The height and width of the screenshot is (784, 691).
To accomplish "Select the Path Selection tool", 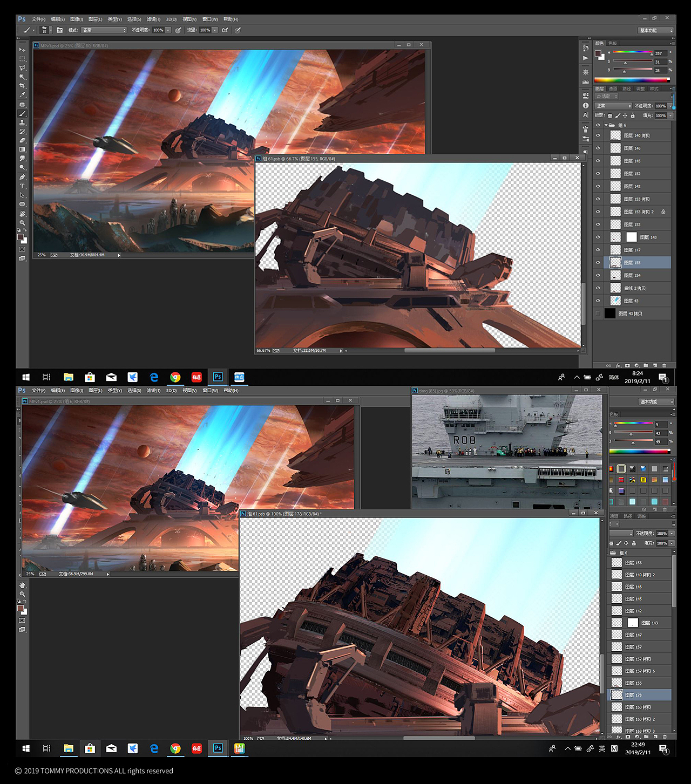I will (x=22, y=195).
